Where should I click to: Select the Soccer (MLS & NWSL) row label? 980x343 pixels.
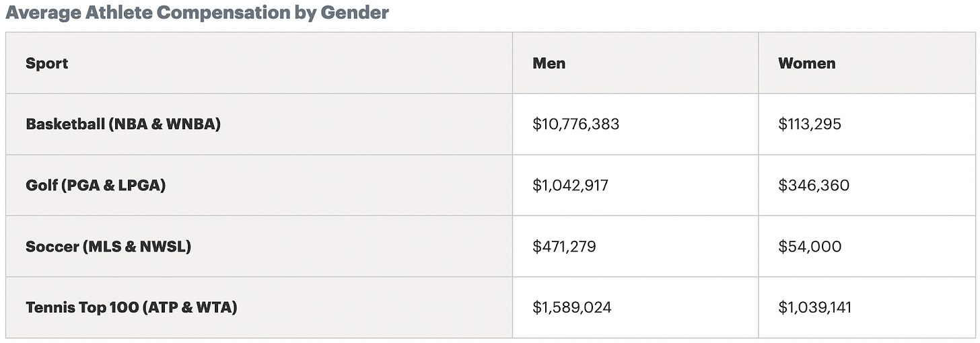(108, 247)
